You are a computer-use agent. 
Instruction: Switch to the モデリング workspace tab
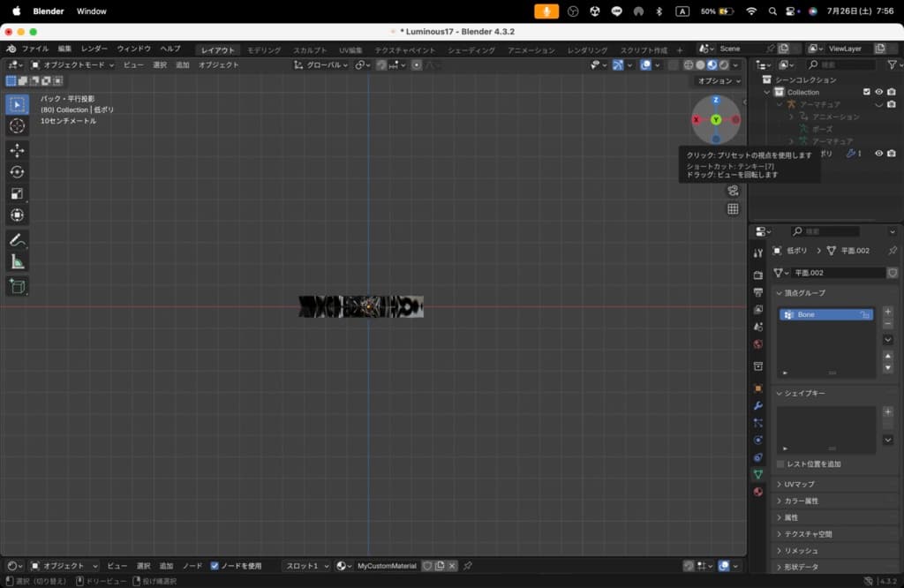coord(264,50)
